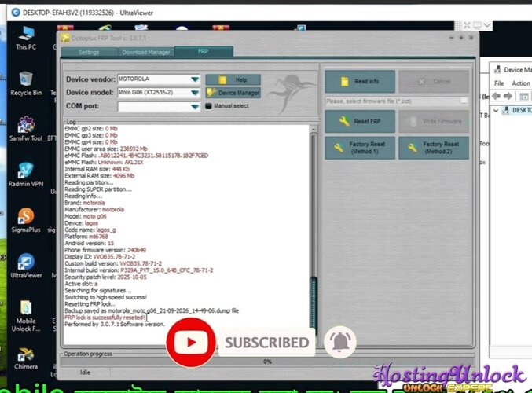Click the greyed Cancel button
The height and width of the screenshot is (393, 532).
(434, 82)
